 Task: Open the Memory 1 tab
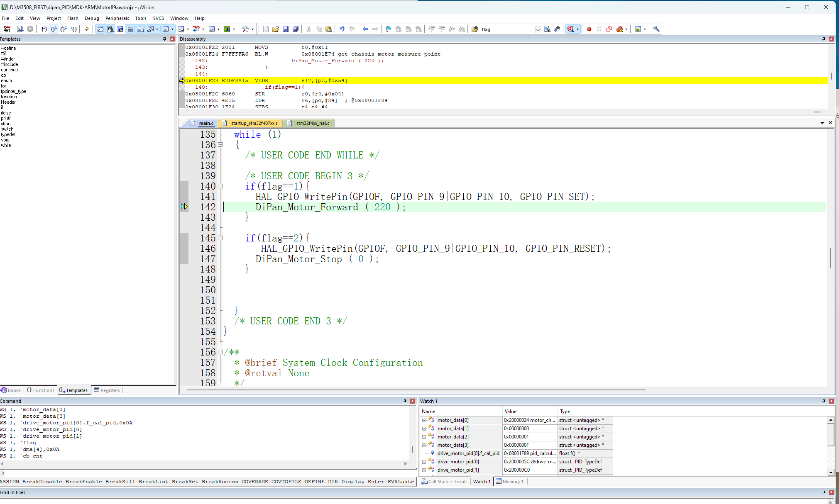coord(509,482)
